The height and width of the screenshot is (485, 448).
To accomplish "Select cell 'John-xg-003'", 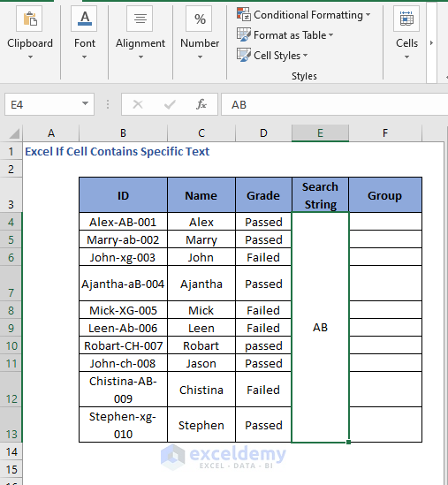I will pyautogui.click(x=123, y=257).
